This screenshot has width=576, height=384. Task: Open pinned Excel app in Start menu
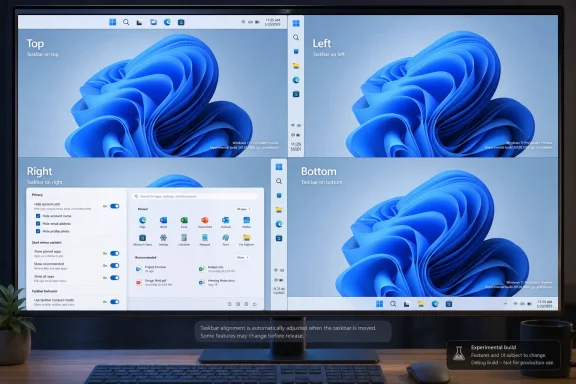184,222
